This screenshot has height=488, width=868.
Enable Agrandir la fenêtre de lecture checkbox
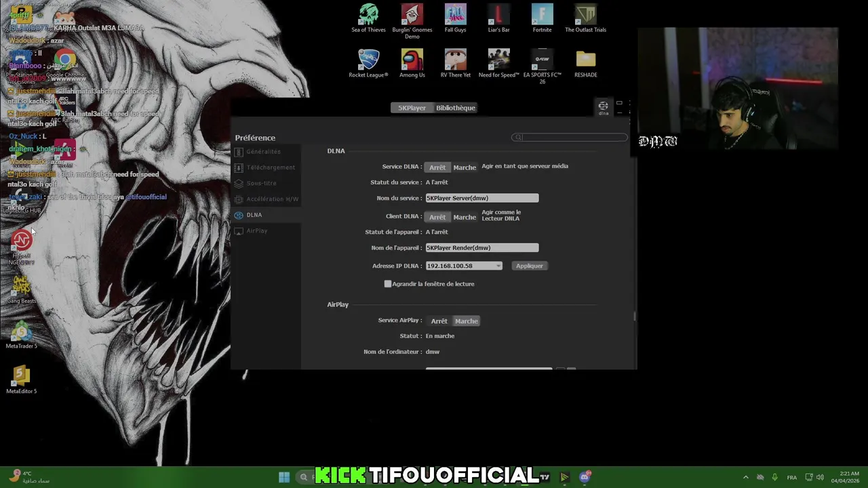388,284
